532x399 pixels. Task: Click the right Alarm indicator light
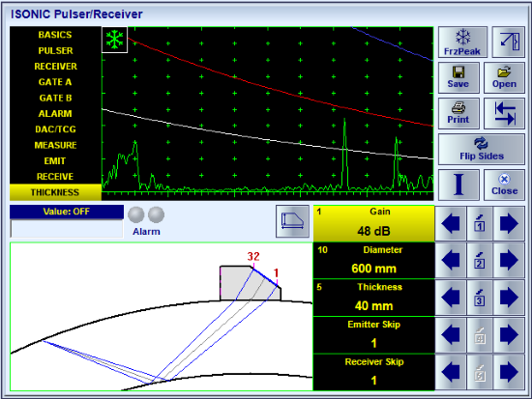click(157, 214)
